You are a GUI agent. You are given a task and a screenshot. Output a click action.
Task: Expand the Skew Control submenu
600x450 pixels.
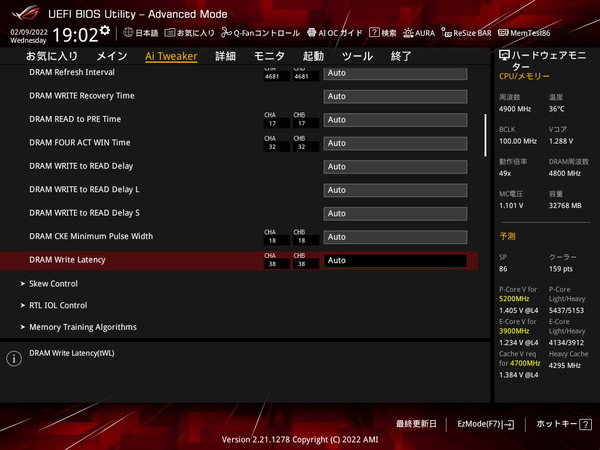(x=54, y=284)
